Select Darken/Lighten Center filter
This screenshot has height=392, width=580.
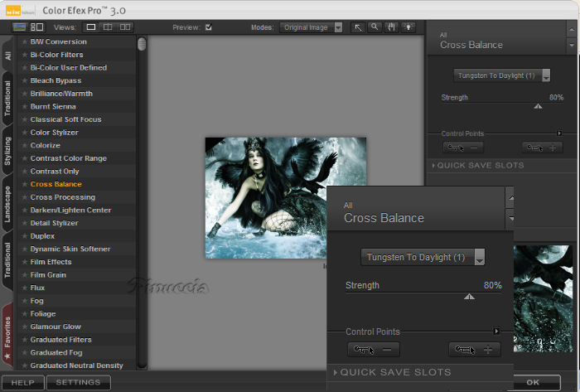[70, 210]
